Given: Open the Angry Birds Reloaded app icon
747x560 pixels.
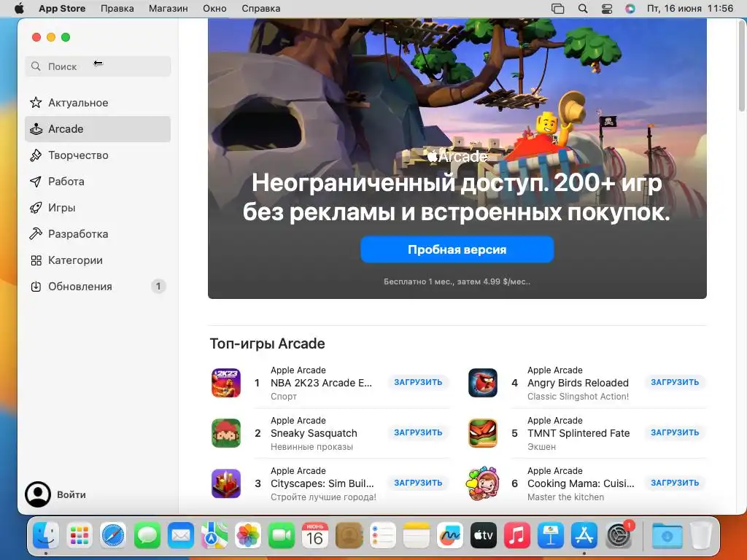Looking at the screenshot, I should point(483,383).
